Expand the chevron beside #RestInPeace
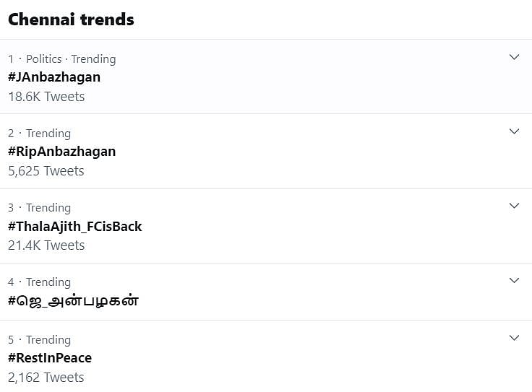 coord(514,338)
